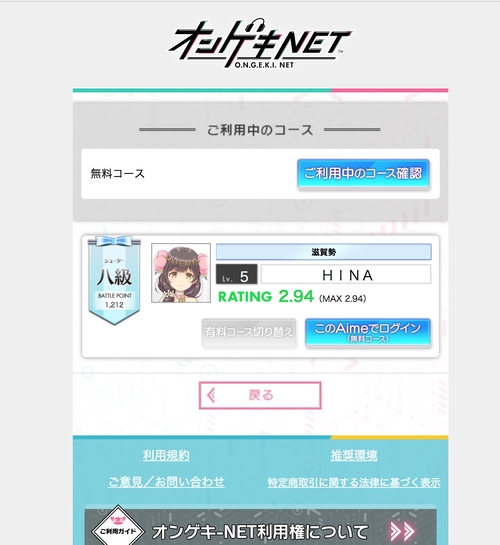500x545 pixels.
Task: Open the 特定商取引に関する法律に基づく表示 link
Action: point(354,482)
